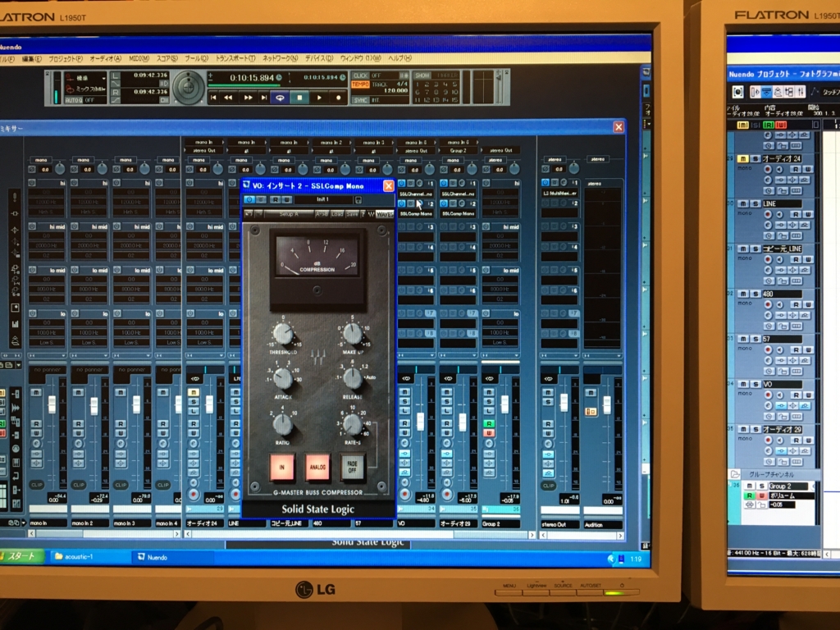This screenshot has height=630, width=840.
Task: Open the プロジェクト(P) menu
Action: click(x=66, y=58)
